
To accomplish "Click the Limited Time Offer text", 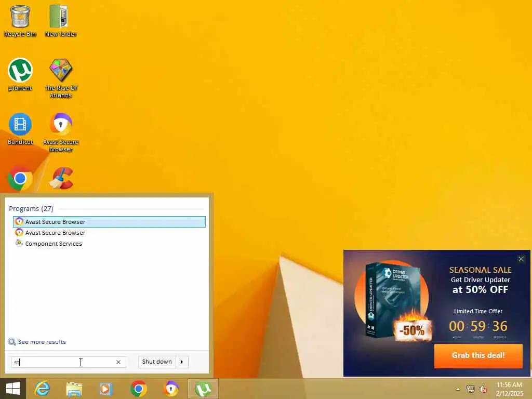I will [478, 311].
